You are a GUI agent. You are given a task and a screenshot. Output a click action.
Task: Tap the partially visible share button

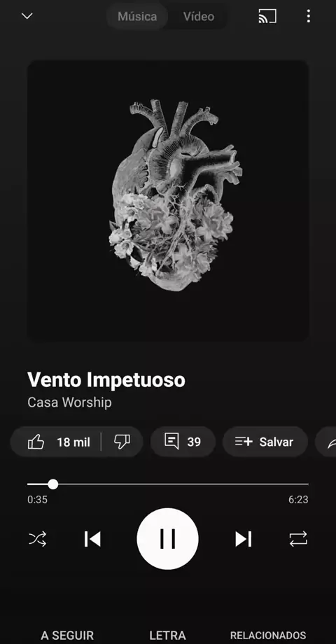tap(328, 442)
